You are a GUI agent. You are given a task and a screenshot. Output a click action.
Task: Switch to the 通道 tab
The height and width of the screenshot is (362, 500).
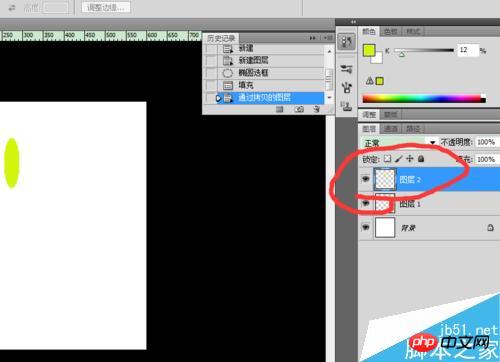(x=391, y=128)
